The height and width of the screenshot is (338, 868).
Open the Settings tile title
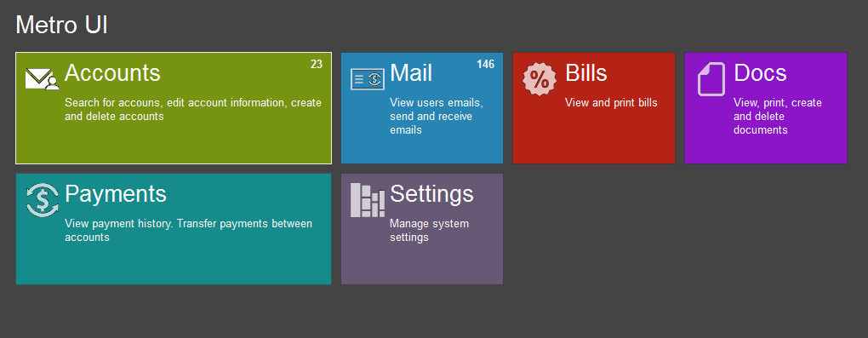pos(431,194)
